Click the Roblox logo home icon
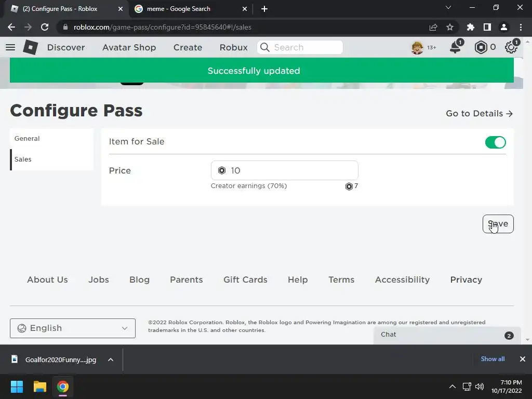The width and height of the screenshot is (532, 399). coord(31,47)
